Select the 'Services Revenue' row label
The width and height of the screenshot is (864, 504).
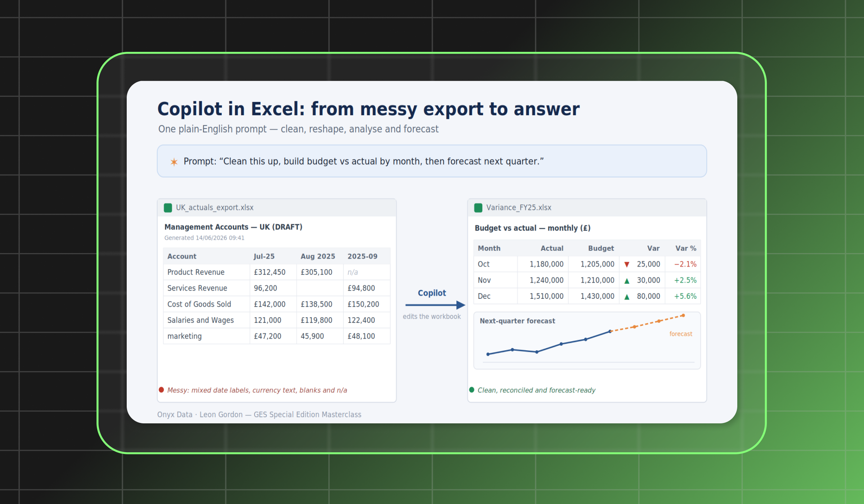(197, 288)
